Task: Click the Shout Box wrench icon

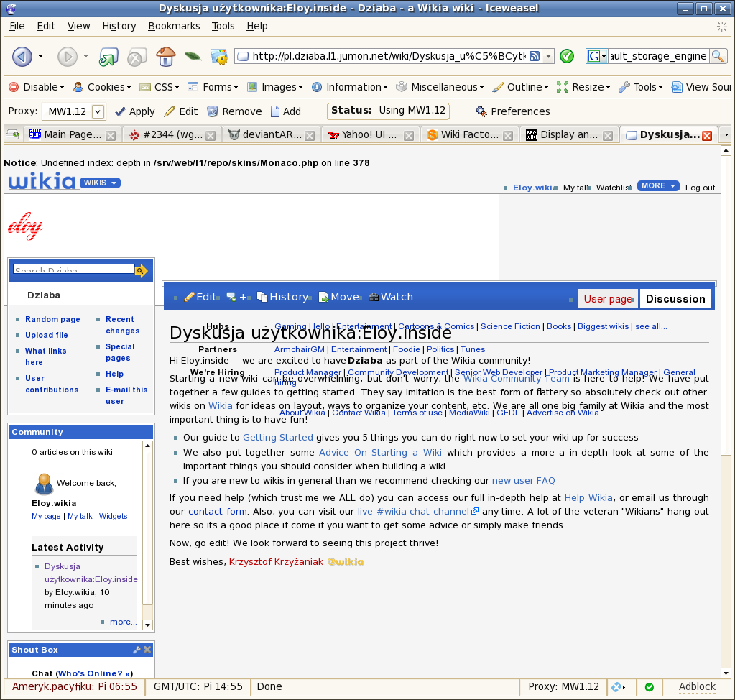Action: (137, 650)
